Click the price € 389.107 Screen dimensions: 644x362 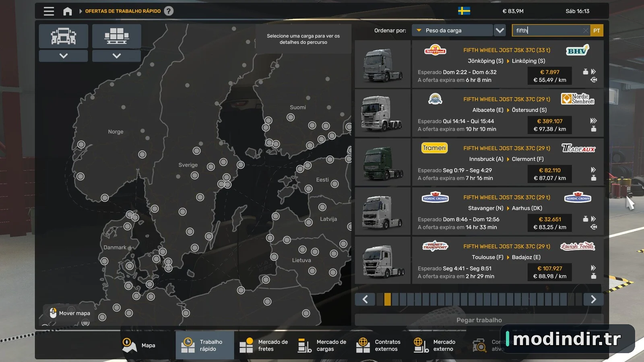point(550,121)
